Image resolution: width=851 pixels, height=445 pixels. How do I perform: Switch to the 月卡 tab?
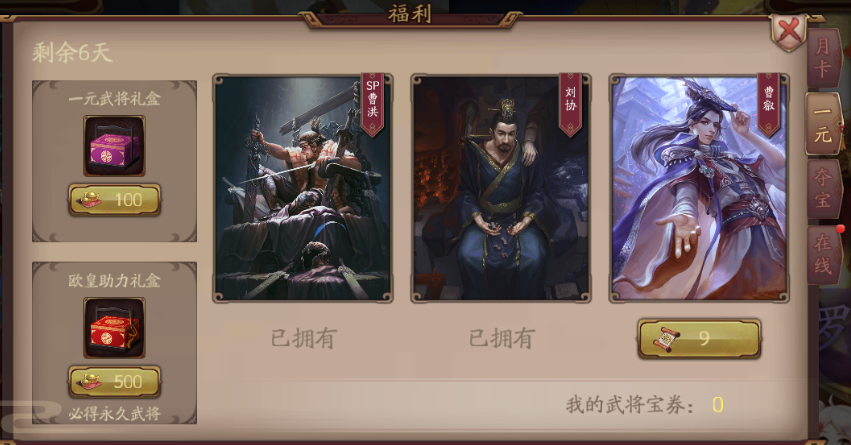pos(823,59)
